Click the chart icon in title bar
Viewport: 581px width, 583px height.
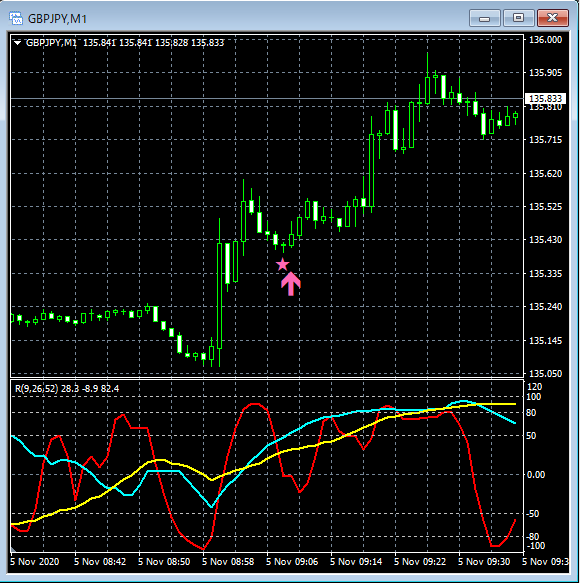coord(16,18)
